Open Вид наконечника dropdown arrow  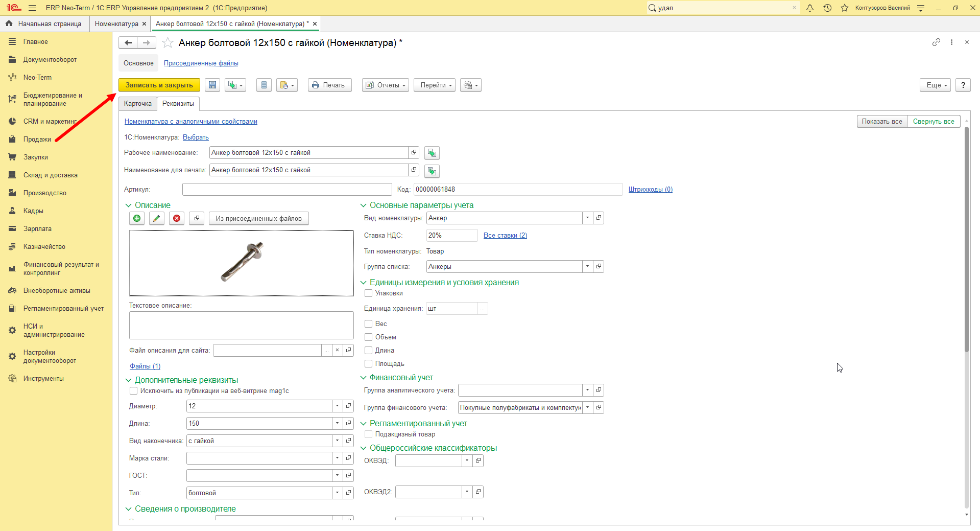pos(337,441)
